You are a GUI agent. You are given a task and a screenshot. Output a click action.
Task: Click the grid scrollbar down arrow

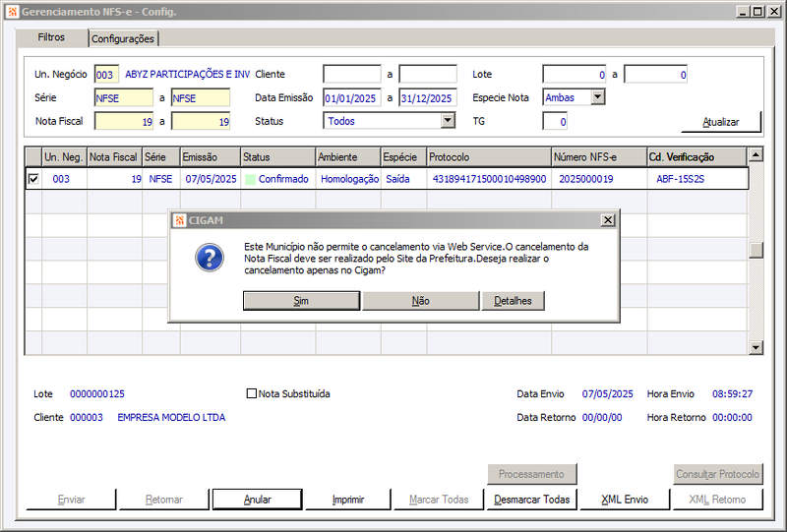(756, 347)
